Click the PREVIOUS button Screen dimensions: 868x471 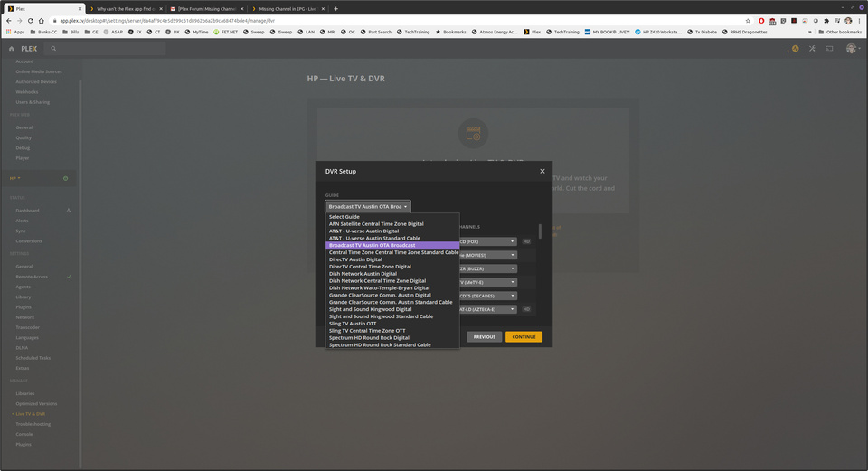click(485, 336)
